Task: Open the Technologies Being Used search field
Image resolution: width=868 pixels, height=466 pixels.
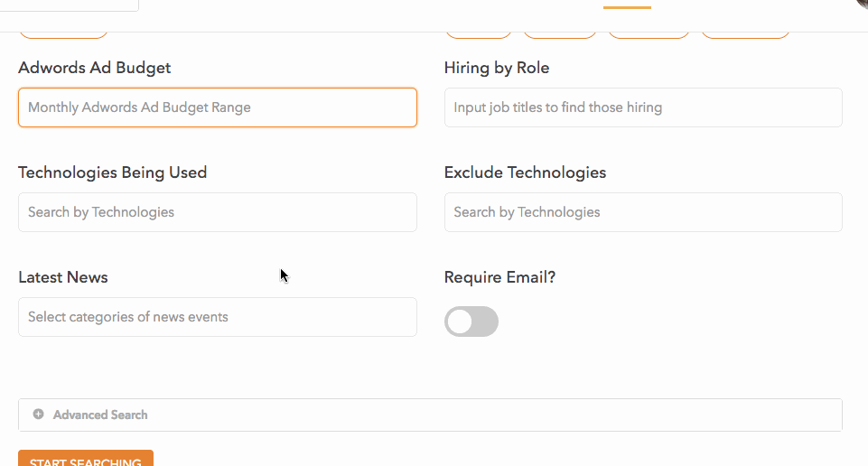Action: click(x=218, y=212)
